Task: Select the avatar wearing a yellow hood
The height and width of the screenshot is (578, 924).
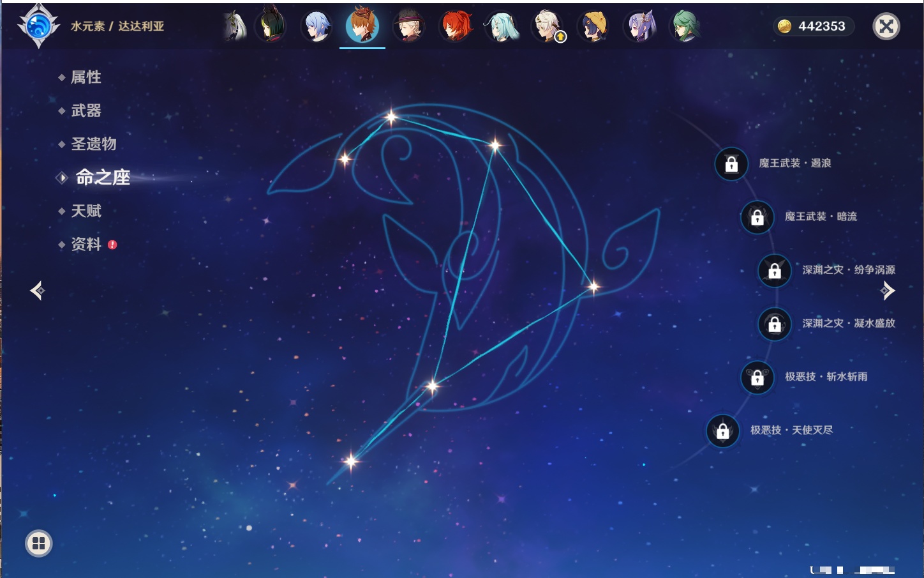Action: 593,27
